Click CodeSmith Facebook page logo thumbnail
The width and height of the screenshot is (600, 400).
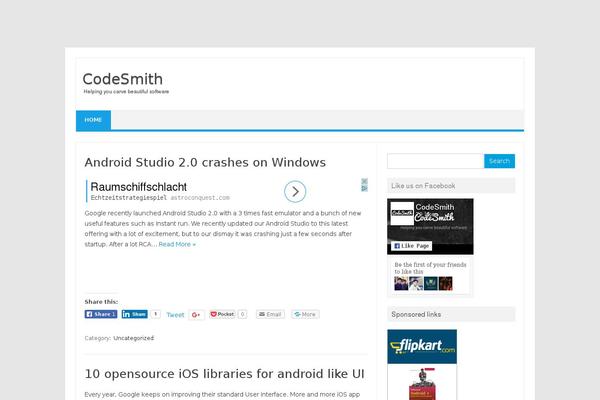(x=402, y=214)
